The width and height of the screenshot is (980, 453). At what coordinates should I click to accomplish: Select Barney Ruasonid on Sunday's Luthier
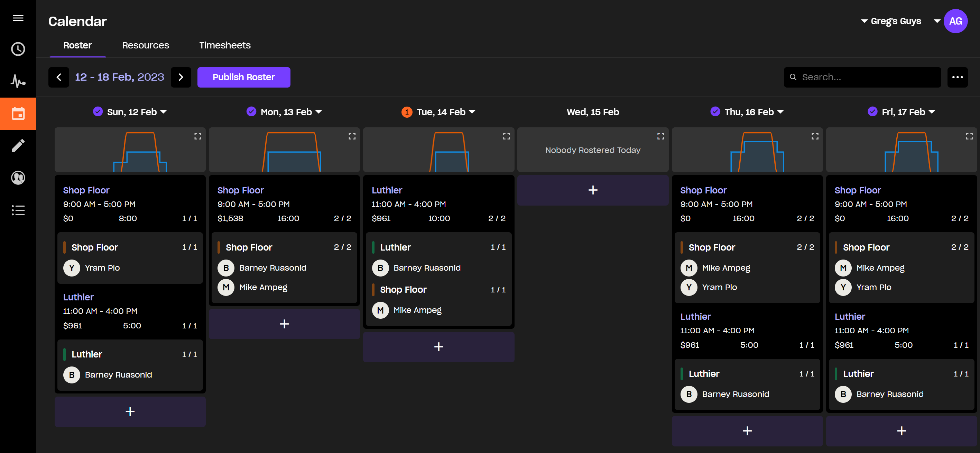pyautogui.click(x=108, y=375)
